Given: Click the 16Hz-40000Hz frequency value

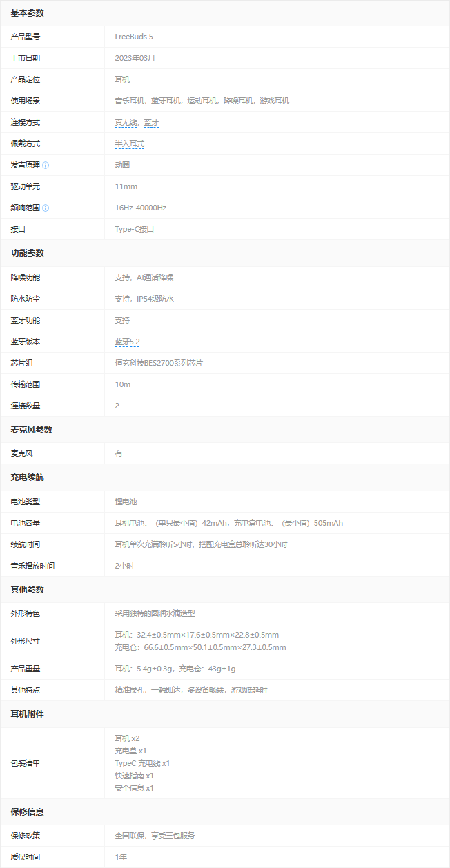Looking at the screenshot, I should pyautogui.click(x=141, y=208).
